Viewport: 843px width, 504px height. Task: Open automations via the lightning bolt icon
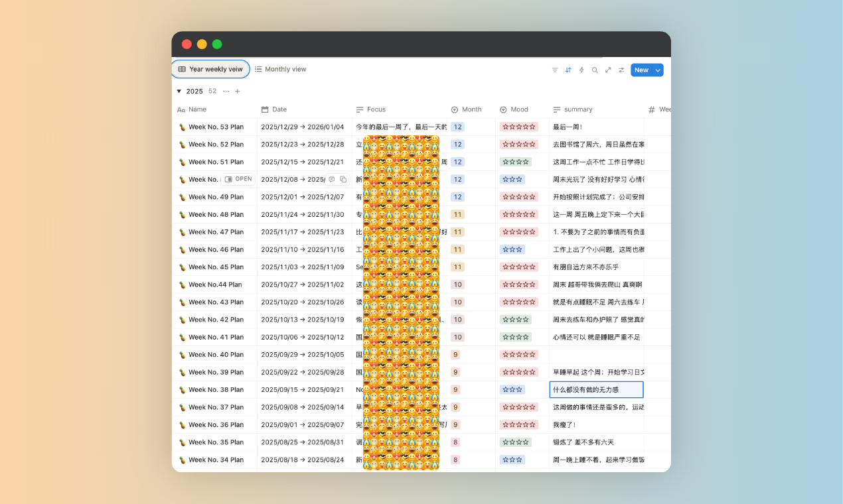click(x=581, y=70)
